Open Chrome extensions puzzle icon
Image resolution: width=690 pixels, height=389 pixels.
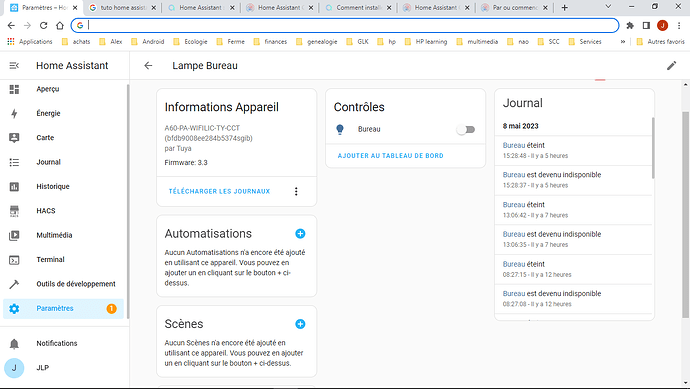click(x=630, y=26)
